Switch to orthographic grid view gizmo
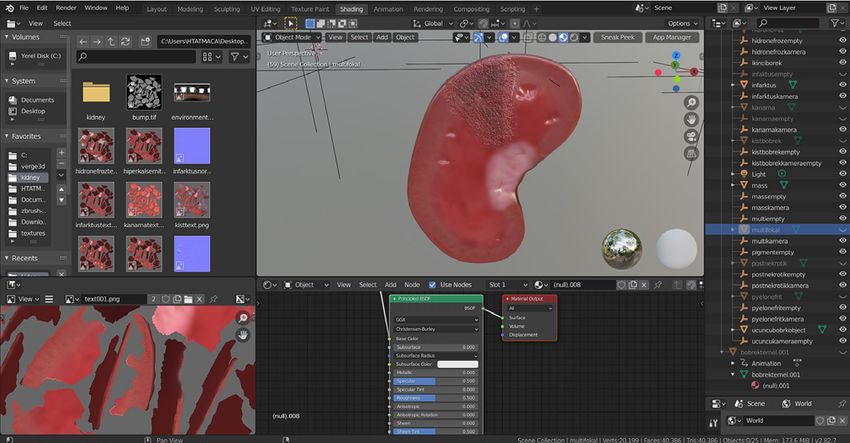Viewport: 850px width, 443px height. tap(691, 153)
